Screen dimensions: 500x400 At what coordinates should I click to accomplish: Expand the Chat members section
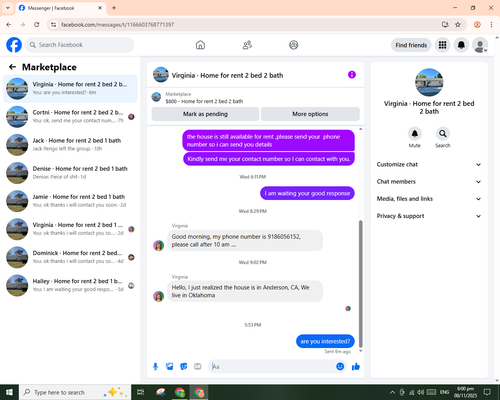(429, 182)
